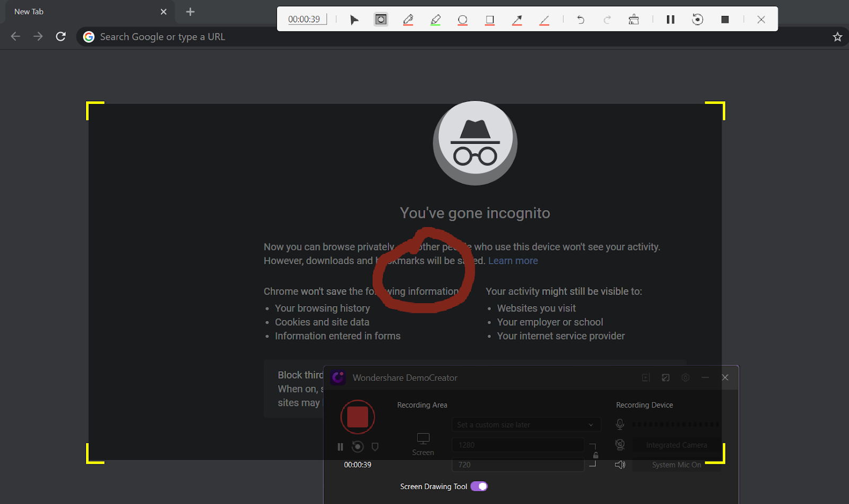Image resolution: width=849 pixels, height=504 pixels.
Task: Open the Integrated Camera dropdown
Action: 677,445
